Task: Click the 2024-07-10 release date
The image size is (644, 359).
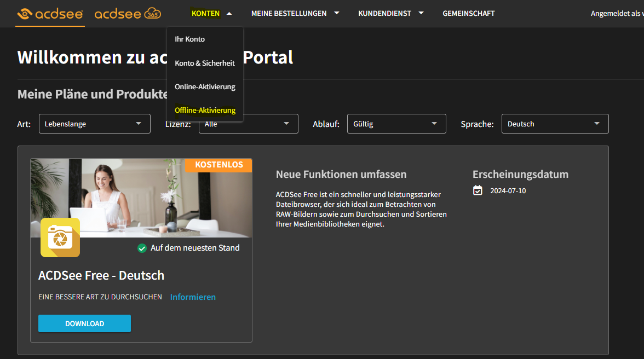Action: pyautogui.click(x=508, y=191)
